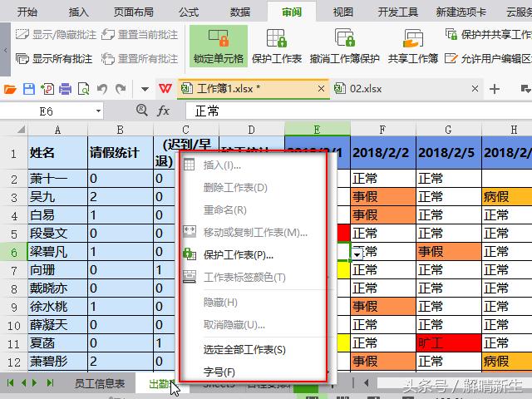Click the print preview icon
The height and width of the screenshot is (399, 532).
tap(83, 89)
